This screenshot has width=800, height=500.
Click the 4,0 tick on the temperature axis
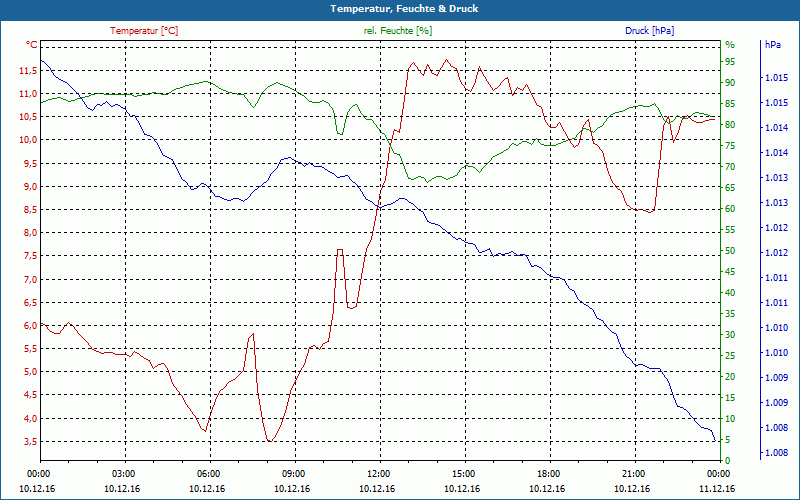coord(30,418)
